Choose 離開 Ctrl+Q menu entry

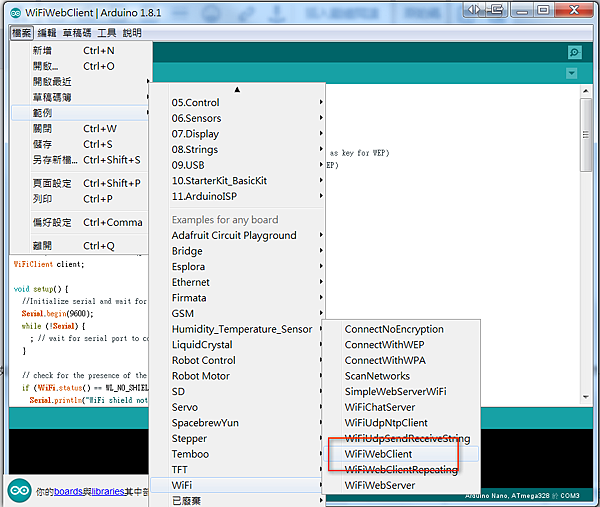pos(80,246)
